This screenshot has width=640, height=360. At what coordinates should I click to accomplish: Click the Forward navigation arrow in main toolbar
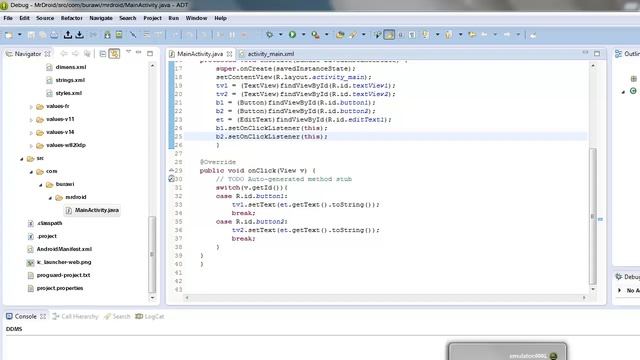pos(507,35)
